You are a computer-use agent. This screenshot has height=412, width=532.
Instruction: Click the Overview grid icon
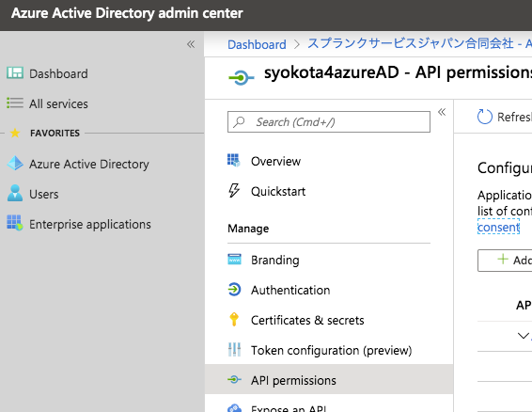point(234,160)
